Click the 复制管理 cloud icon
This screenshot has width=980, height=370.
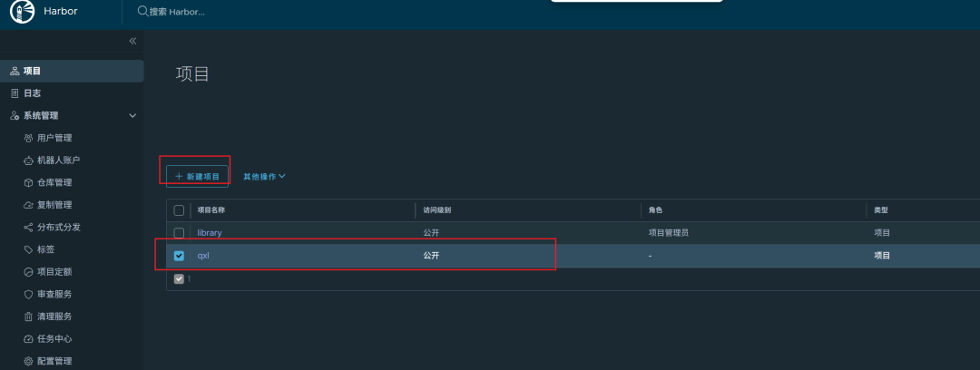coord(28,205)
